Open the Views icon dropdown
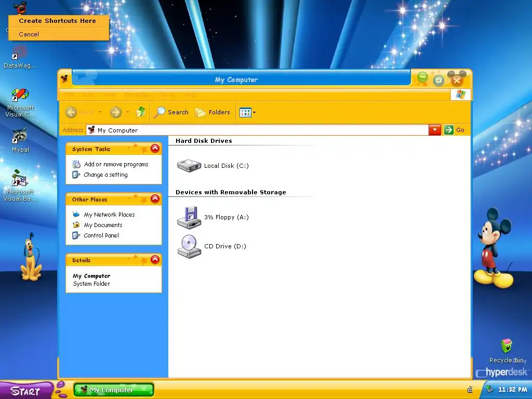The width and height of the screenshot is (532, 399). tap(247, 112)
